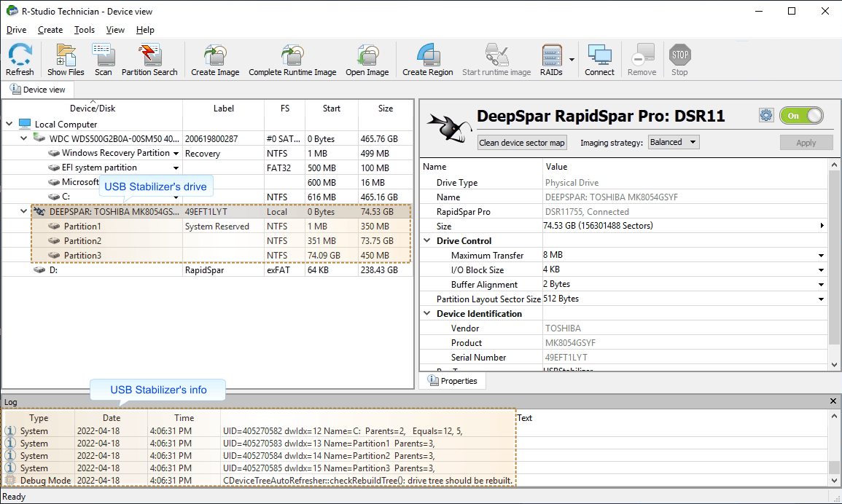The height and width of the screenshot is (504, 842).
Task: Collapse the Drive Control section
Action: click(427, 240)
